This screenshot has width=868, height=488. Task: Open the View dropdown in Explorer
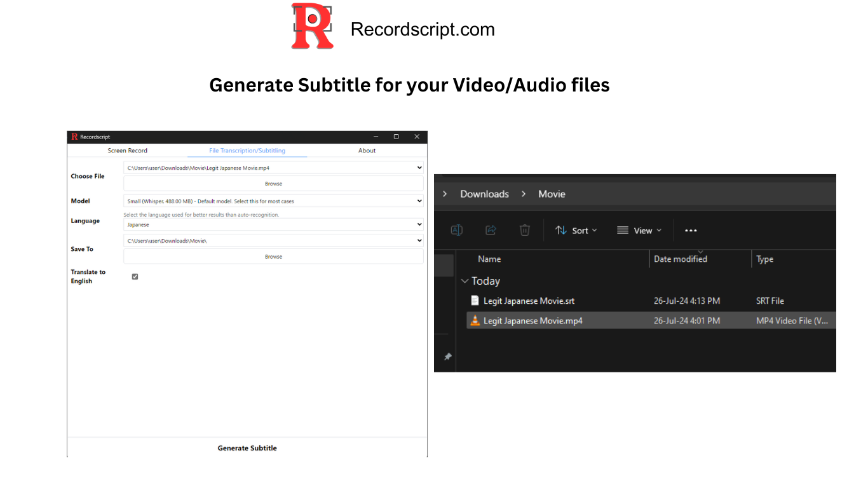[x=639, y=231]
